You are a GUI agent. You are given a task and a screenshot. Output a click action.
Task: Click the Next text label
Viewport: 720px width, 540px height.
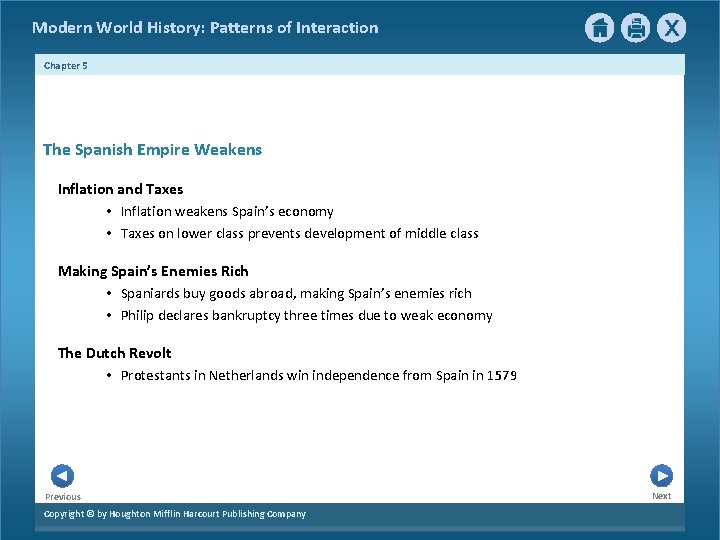[662, 496]
